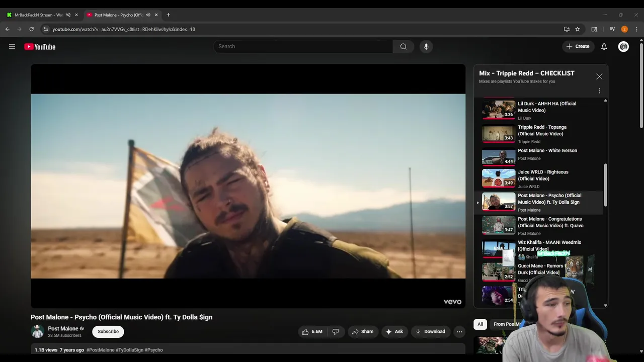Focus the YouTube search box
This screenshot has height=362, width=644.
(x=303, y=46)
